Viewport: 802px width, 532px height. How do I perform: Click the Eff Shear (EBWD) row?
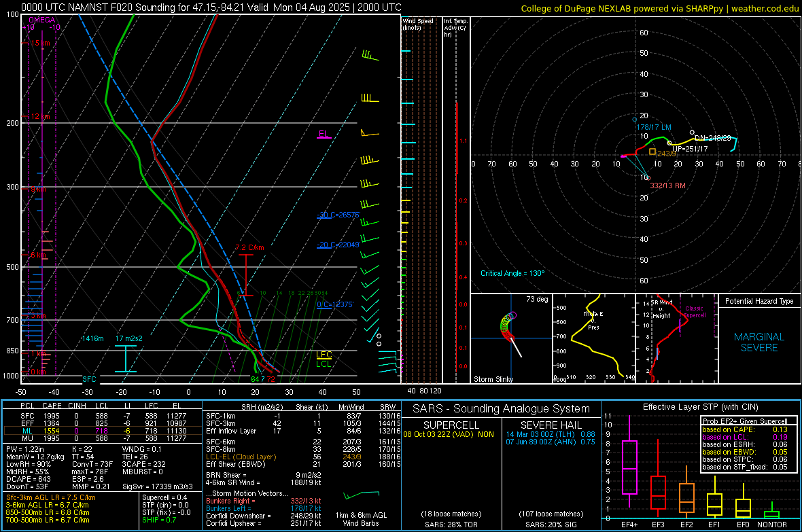point(303,464)
